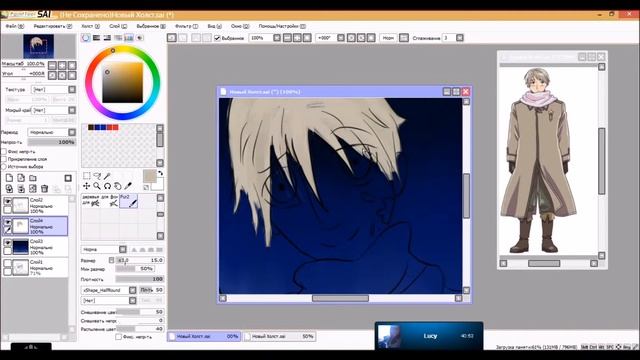
Task: Select the Источник выбора option
Action: click(4, 166)
